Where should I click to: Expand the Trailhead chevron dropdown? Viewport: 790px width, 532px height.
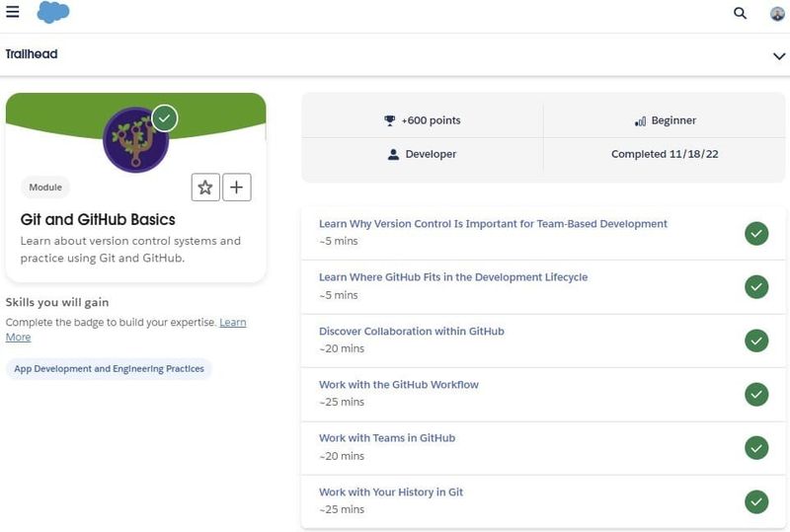click(x=779, y=56)
